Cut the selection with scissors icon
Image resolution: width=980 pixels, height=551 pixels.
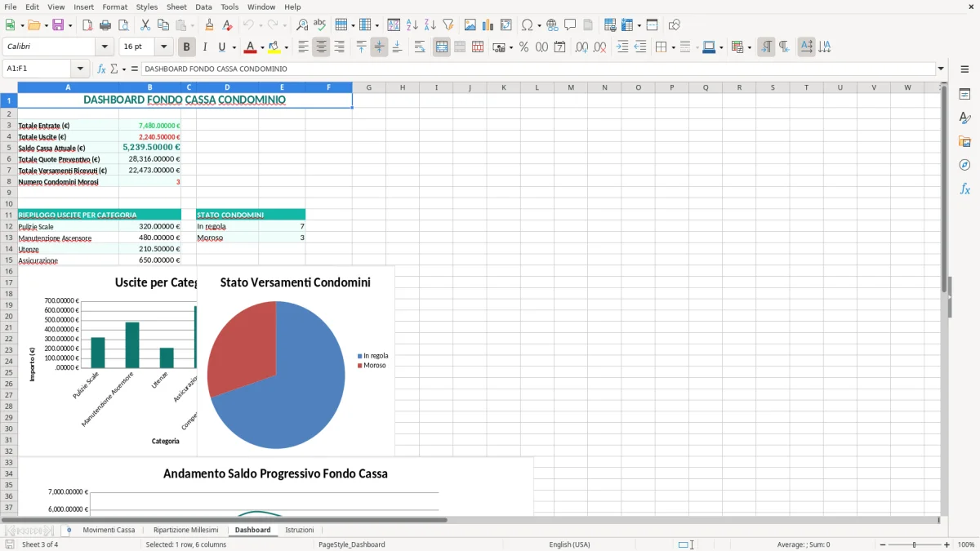point(145,25)
